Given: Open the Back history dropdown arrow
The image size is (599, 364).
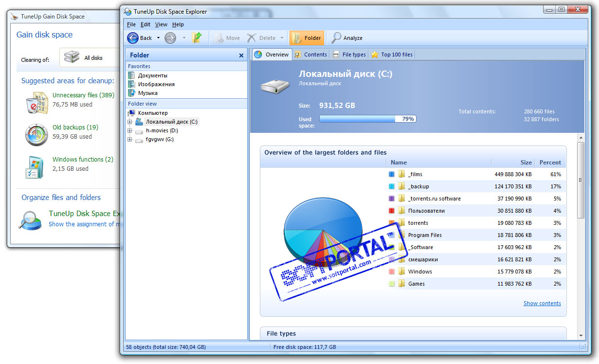Looking at the screenshot, I should pos(158,38).
